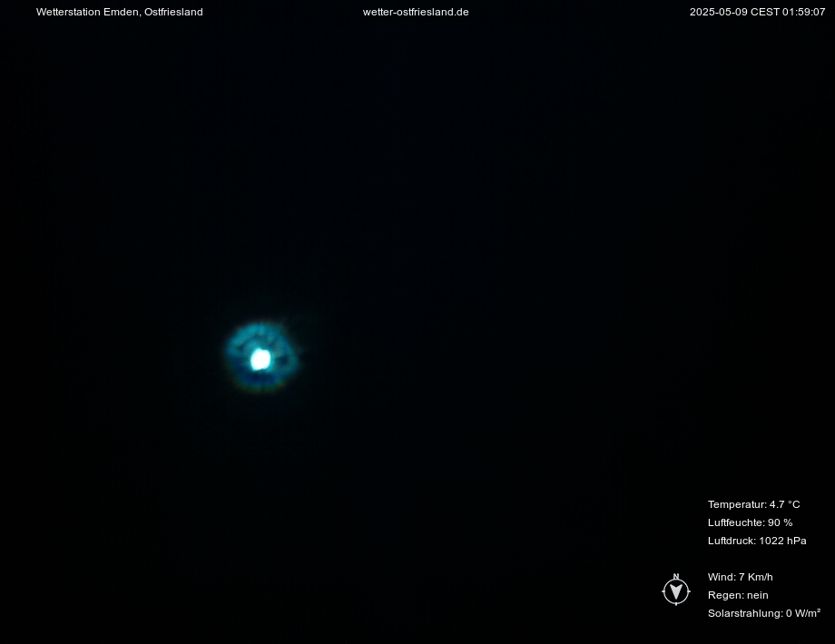Select the 'Luftdruck: 1022 hPa' reading

click(757, 541)
